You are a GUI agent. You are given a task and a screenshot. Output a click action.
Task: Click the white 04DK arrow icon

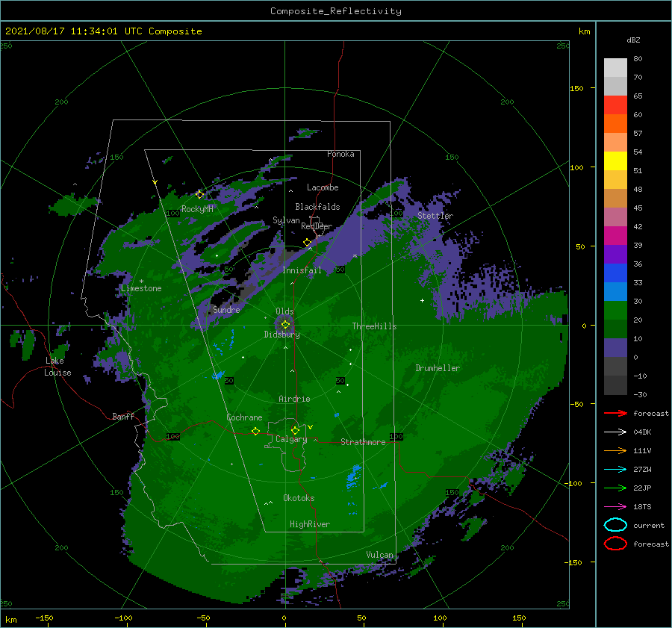pos(615,432)
